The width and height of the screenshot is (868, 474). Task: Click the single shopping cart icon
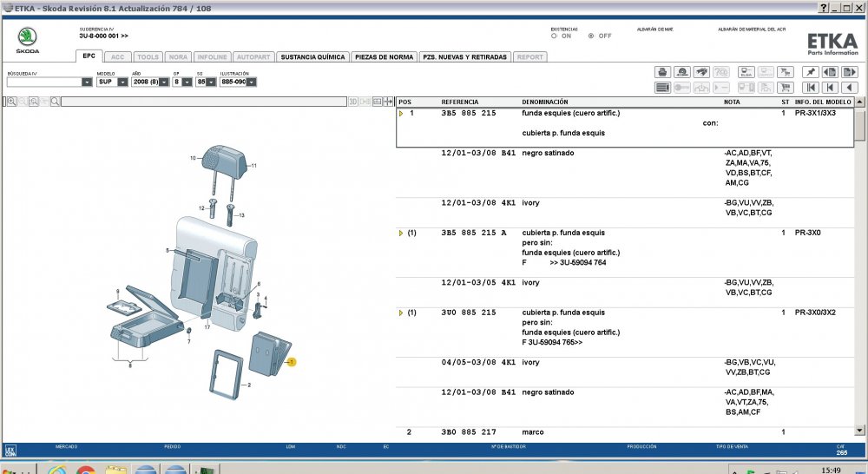[x=785, y=88]
